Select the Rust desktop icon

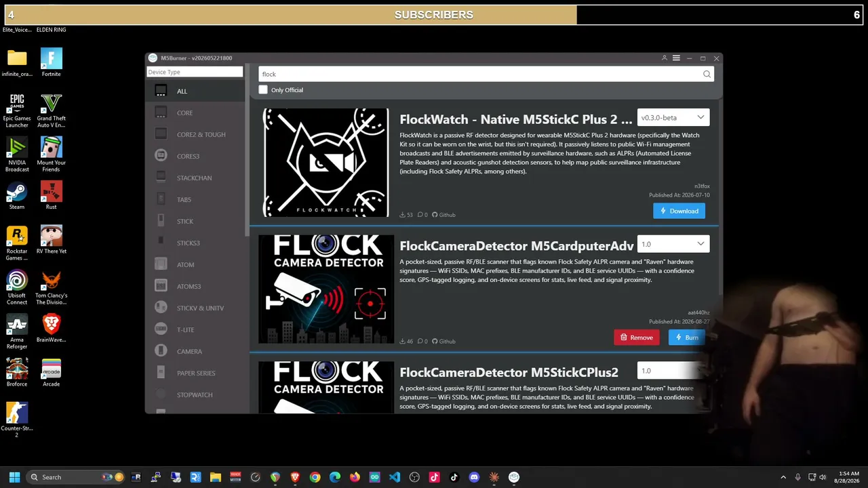coord(51,195)
